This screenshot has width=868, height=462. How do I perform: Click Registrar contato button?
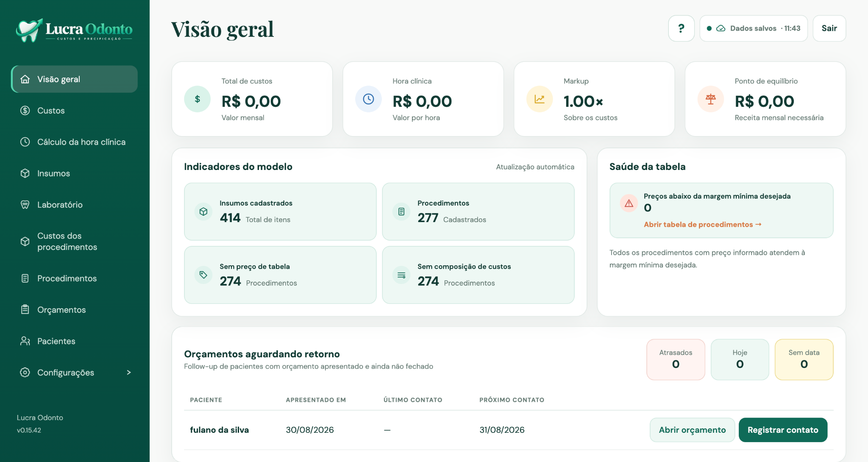click(x=783, y=430)
